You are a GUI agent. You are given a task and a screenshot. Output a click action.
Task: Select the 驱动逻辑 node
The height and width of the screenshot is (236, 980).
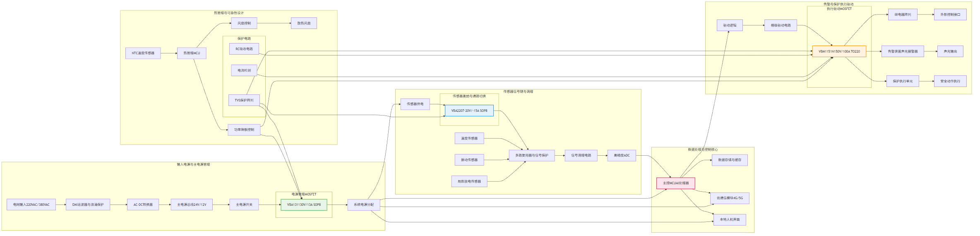[x=730, y=25]
